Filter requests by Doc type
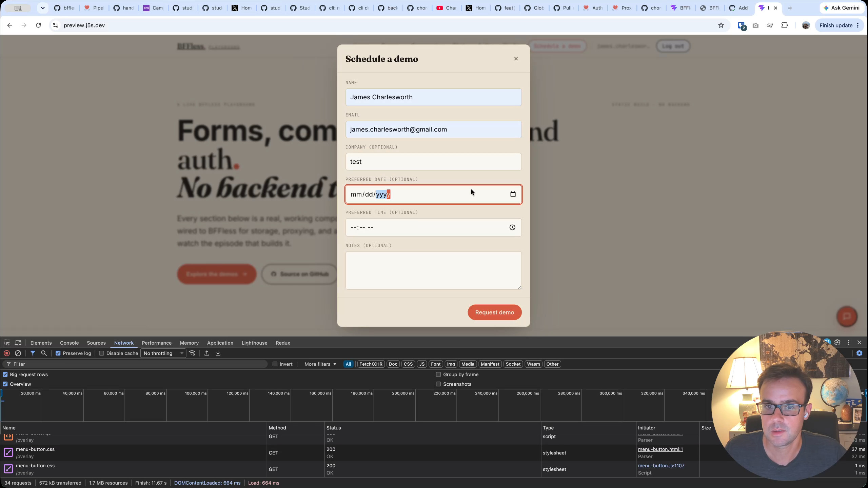 click(x=393, y=364)
